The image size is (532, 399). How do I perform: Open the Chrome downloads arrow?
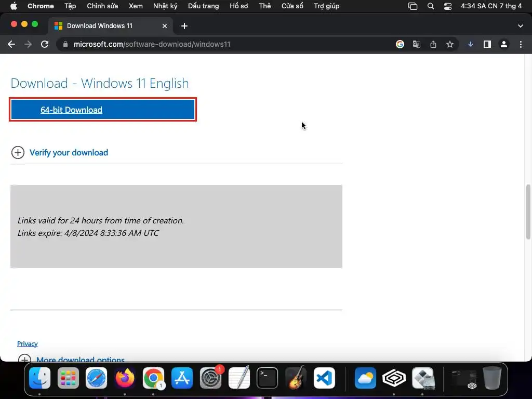pyautogui.click(x=471, y=44)
